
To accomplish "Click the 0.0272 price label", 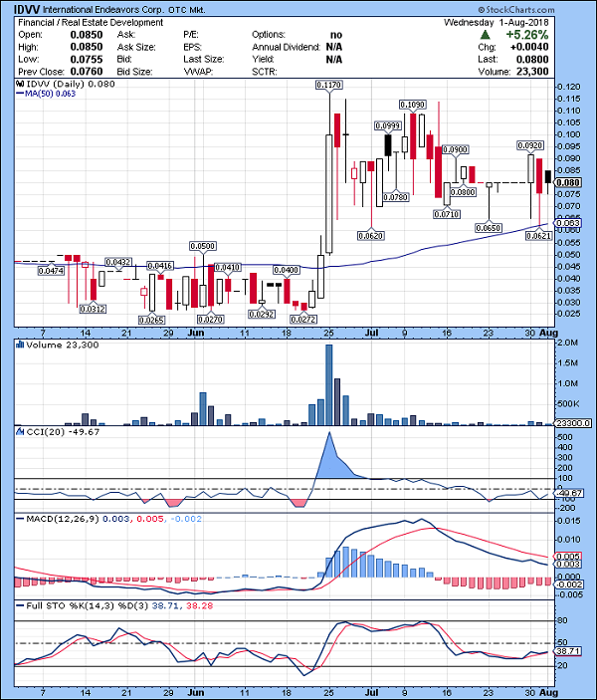I will click(303, 320).
